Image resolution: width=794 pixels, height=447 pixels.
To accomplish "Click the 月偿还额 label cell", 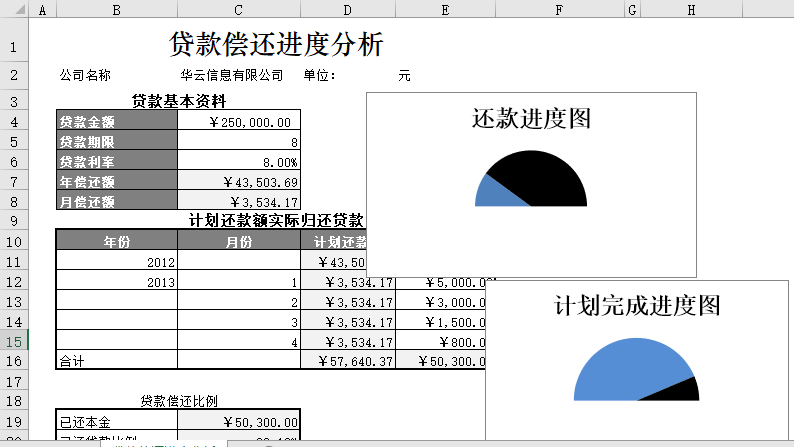I will [x=117, y=202].
